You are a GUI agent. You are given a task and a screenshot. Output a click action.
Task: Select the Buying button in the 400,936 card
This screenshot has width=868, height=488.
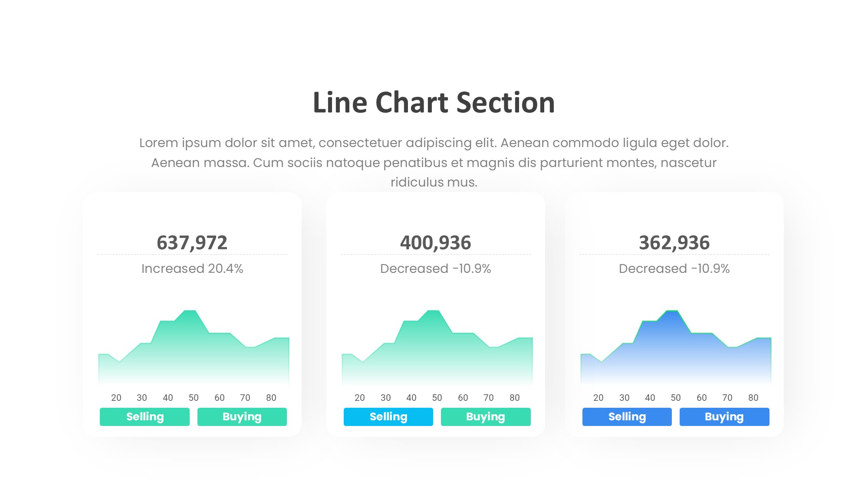coord(485,417)
